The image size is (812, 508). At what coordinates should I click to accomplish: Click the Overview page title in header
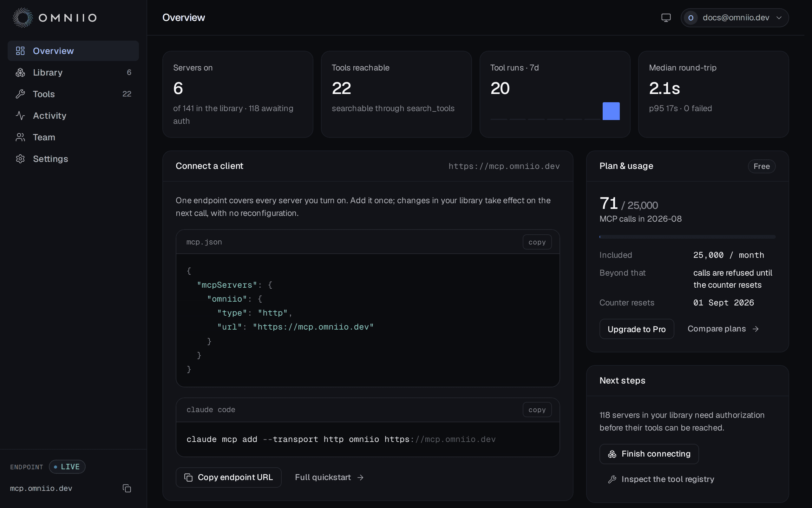(184, 17)
